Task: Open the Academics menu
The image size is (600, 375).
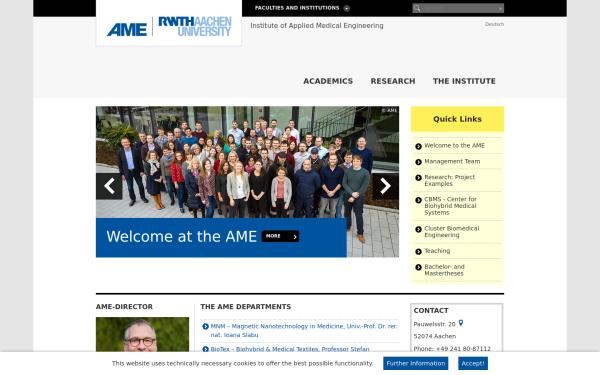Action: [328, 81]
